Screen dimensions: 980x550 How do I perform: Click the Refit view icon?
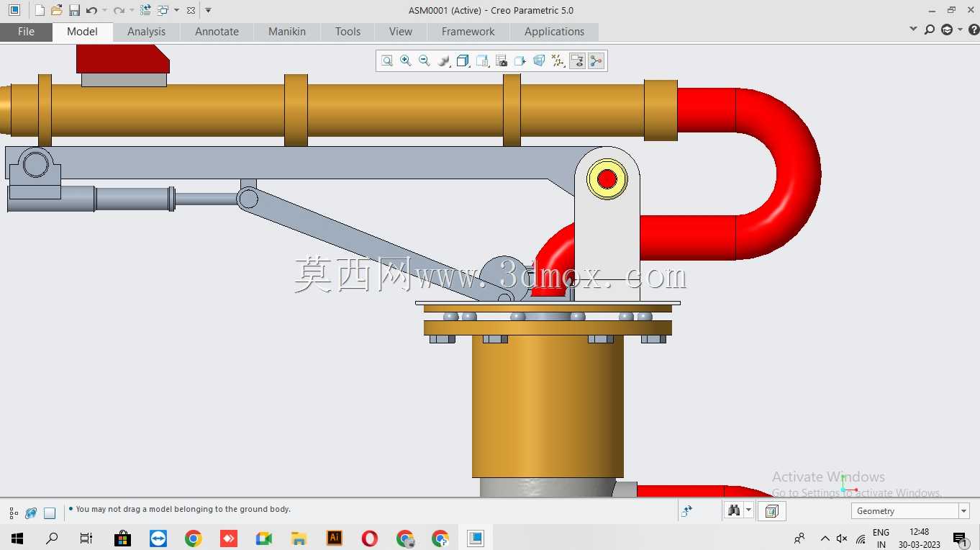[x=387, y=61]
